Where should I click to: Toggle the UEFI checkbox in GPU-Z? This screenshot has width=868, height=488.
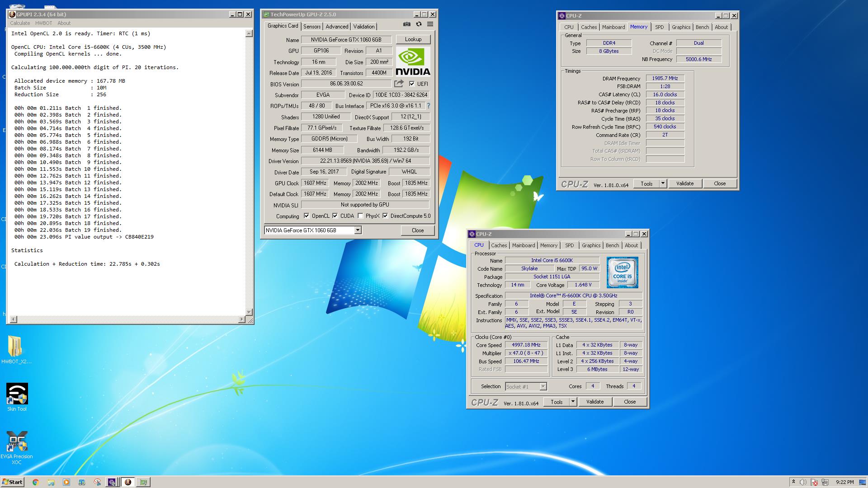pos(412,84)
